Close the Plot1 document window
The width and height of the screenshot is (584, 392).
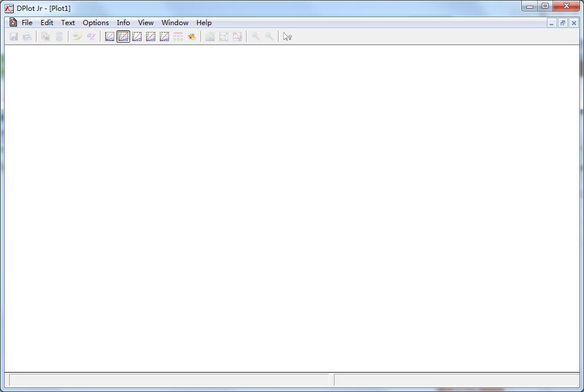(574, 23)
